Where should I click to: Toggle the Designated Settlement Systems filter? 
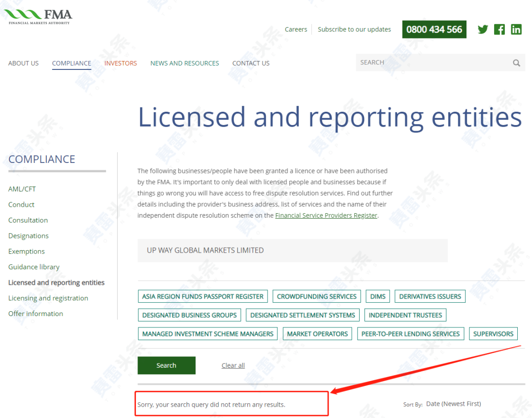(x=302, y=315)
